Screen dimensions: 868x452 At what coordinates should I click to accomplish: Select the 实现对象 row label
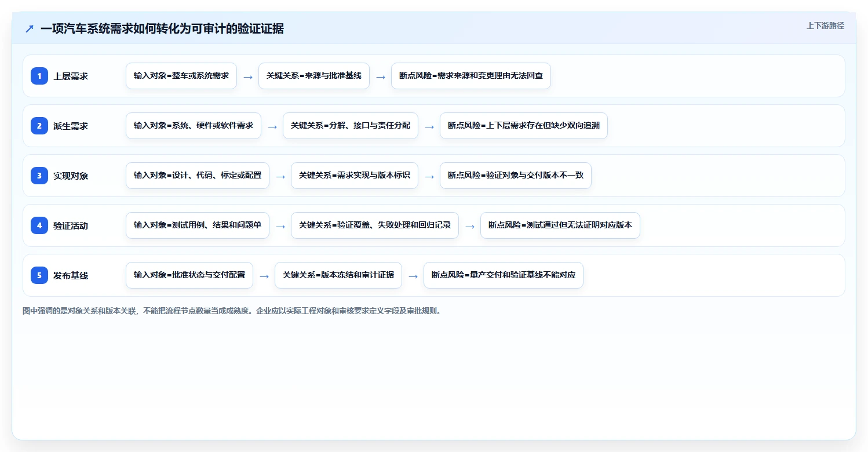(x=71, y=176)
